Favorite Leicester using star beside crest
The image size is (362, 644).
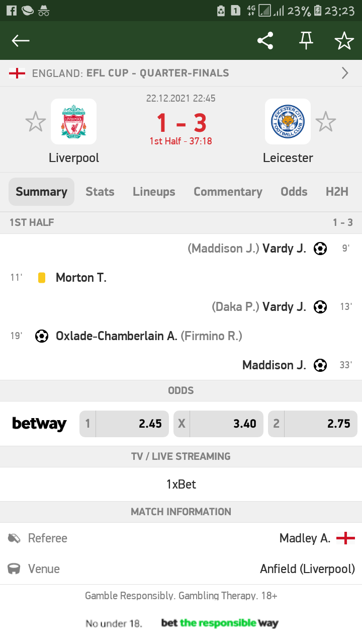click(325, 122)
